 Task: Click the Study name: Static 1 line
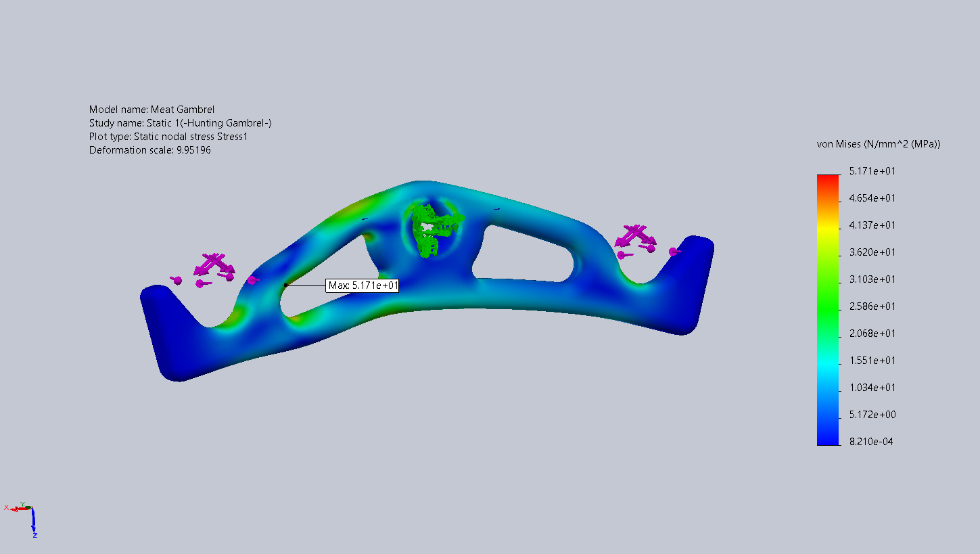pyautogui.click(x=180, y=123)
